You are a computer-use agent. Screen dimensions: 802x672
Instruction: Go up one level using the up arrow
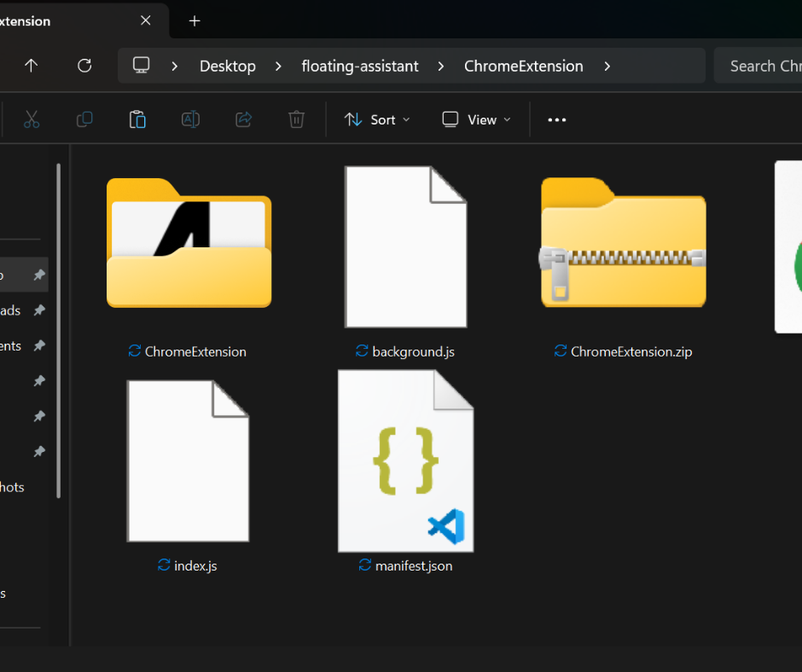[32, 66]
